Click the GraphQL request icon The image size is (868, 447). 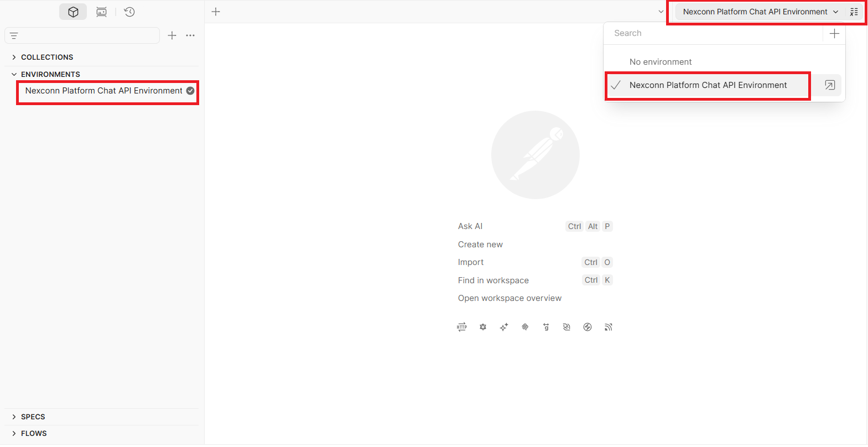(483, 327)
